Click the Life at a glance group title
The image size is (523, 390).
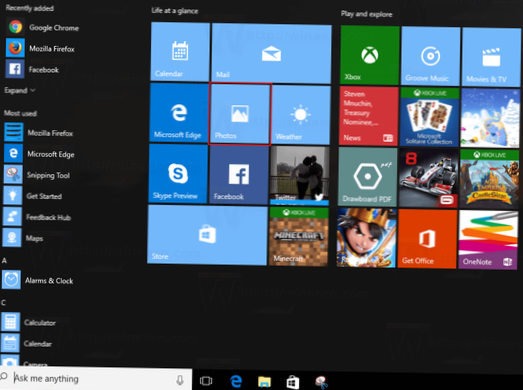[174, 11]
